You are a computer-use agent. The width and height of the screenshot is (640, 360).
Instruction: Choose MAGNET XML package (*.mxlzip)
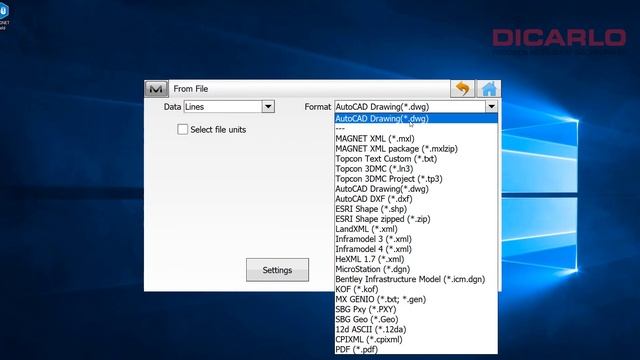[416, 149]
